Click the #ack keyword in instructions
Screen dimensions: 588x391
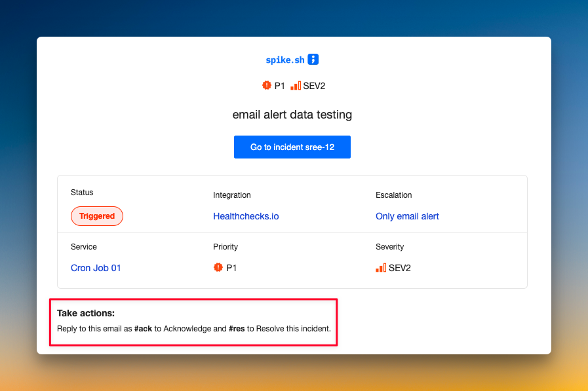144,329
